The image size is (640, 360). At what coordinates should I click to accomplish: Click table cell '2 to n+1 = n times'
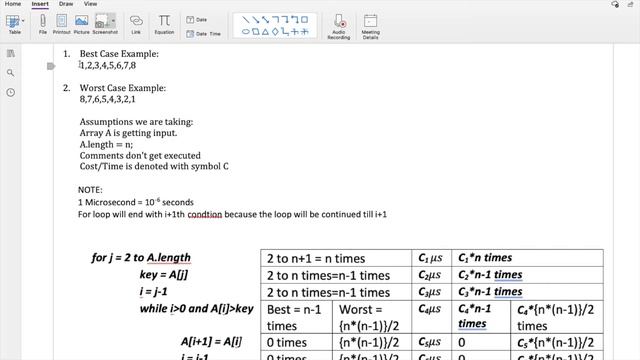click(x=336, y=258)
